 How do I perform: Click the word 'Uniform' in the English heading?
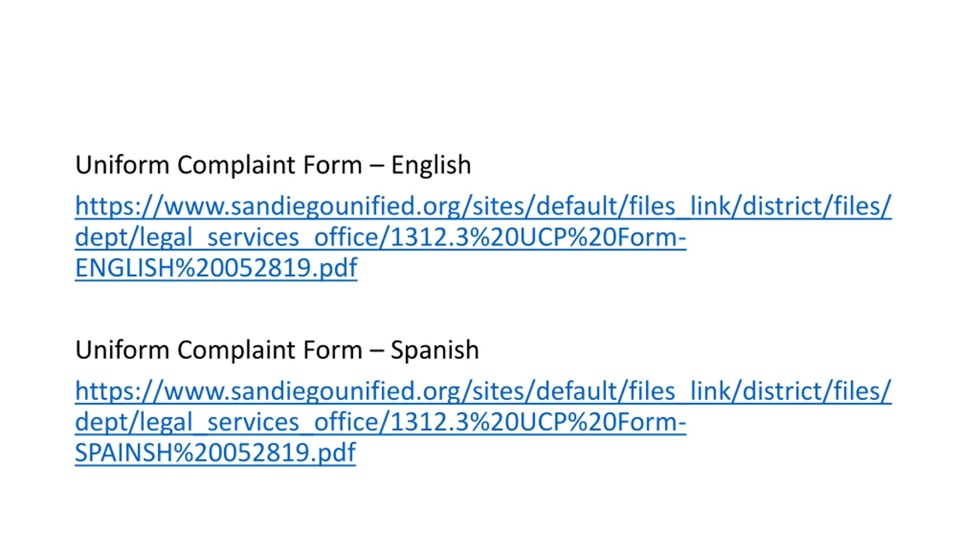click(x=122, y=165)
